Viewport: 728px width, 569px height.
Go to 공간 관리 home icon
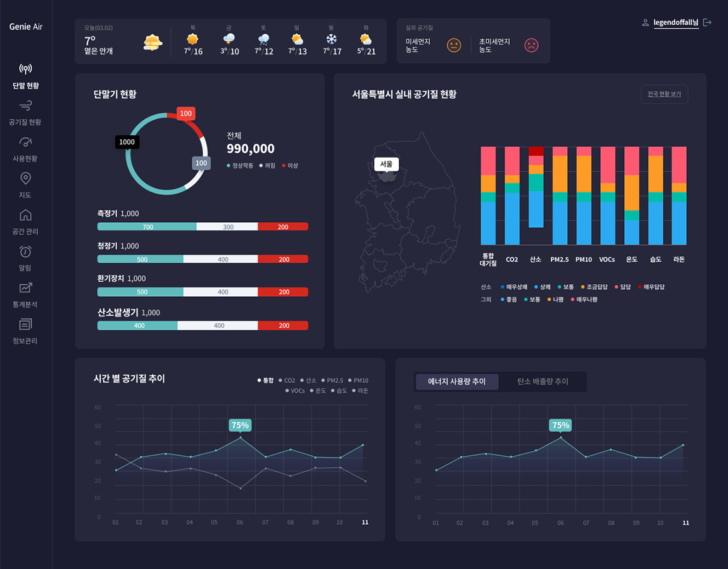(x=25, y=215)
